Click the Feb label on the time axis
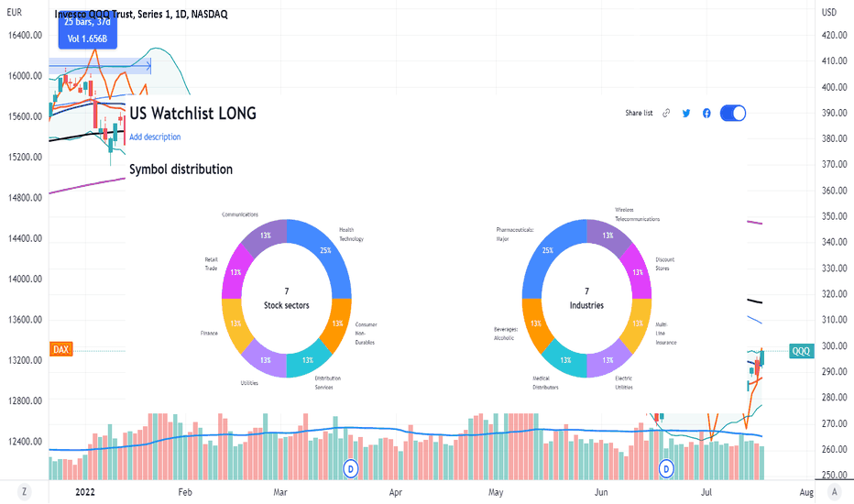The width and height of the screenshot is (854, 504). tap(185, 492)
